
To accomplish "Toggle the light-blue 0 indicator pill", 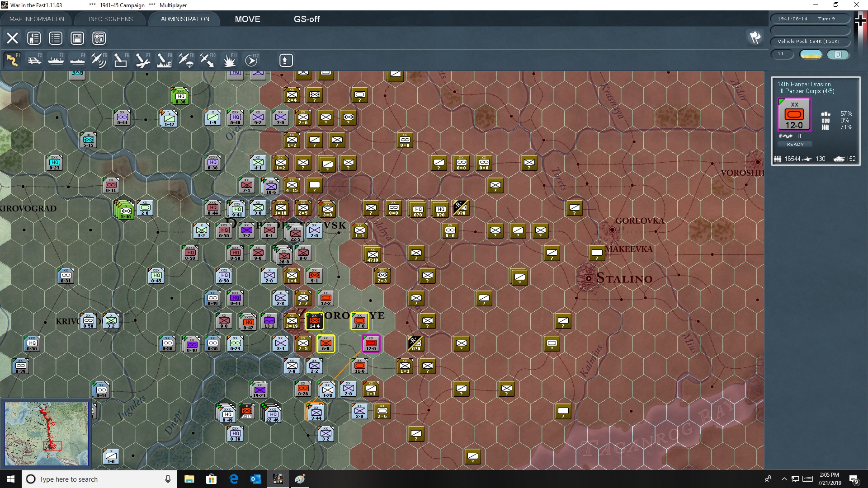I will [838, 55].
